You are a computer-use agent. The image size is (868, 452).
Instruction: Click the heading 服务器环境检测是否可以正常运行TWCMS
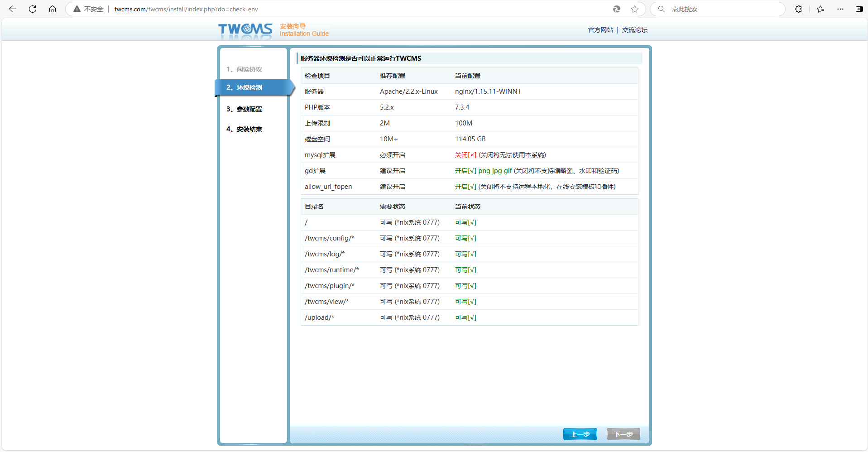[x=361, y=58]
